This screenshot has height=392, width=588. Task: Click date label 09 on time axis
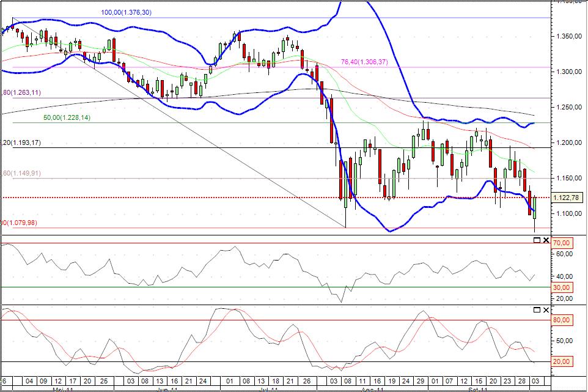click(43, 381)
